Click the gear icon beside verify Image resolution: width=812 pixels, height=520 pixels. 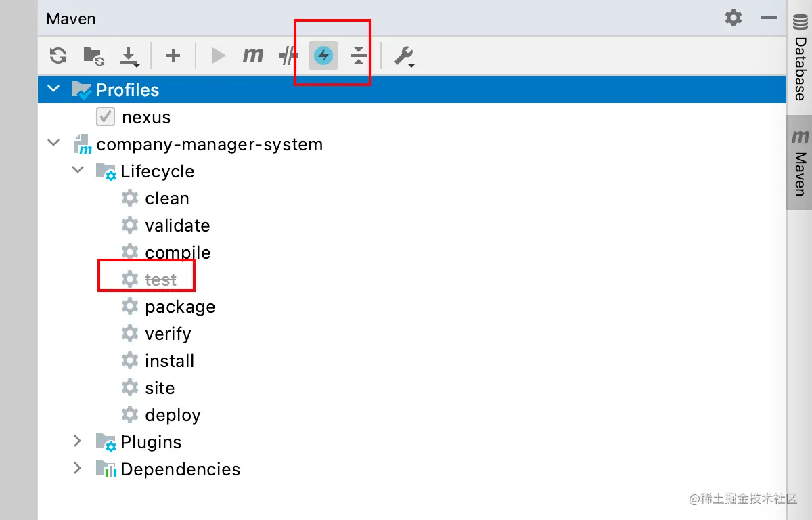130,334
